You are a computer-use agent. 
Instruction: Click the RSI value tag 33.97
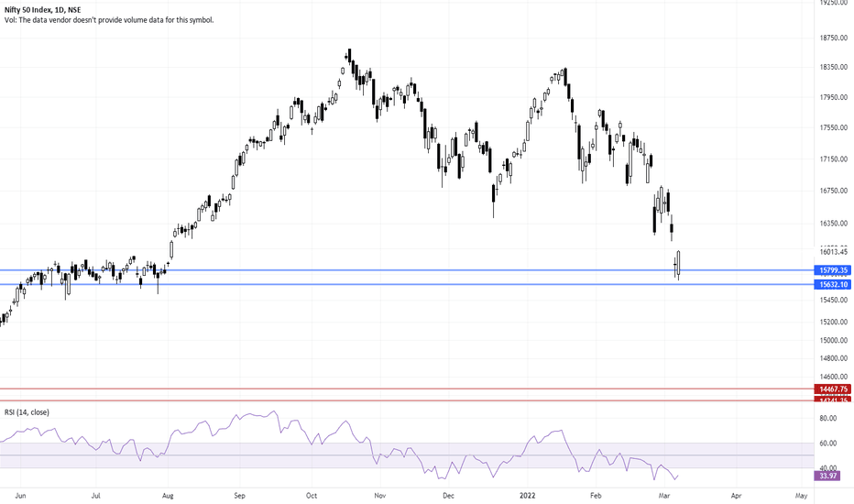[827, 477]
